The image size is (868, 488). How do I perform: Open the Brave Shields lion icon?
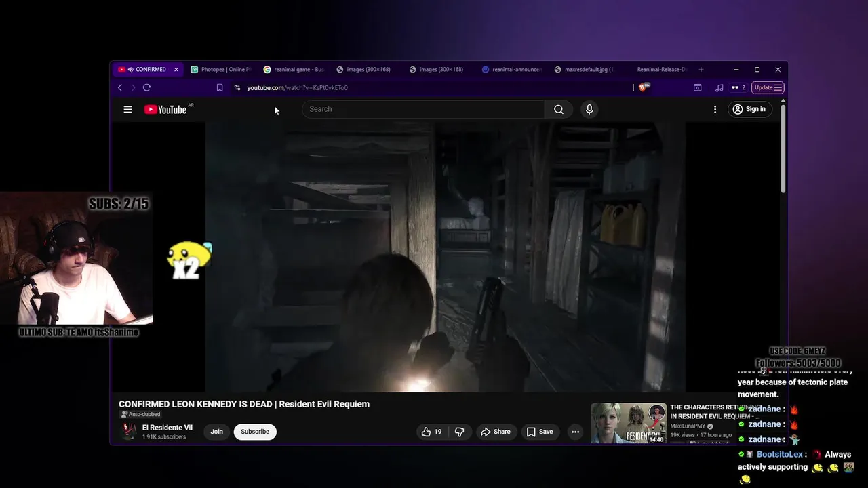tap(644, 87)
